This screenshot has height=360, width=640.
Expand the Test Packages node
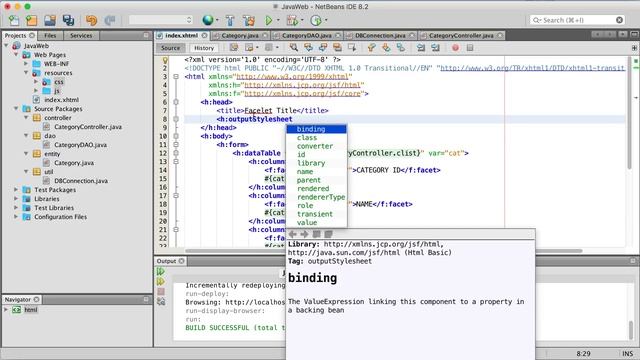(16, 190)
